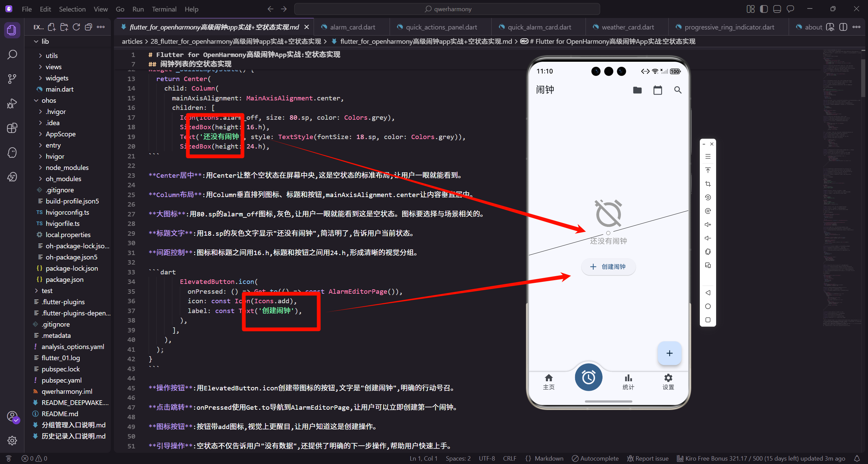
Task: Tap the search icon in phone app bar
Action: 678,90
